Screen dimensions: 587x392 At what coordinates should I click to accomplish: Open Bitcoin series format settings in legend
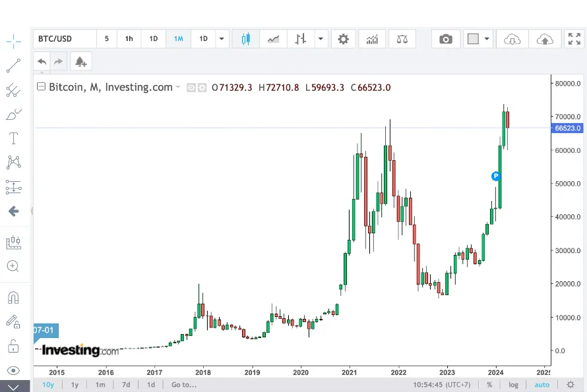tap(202, 88)
